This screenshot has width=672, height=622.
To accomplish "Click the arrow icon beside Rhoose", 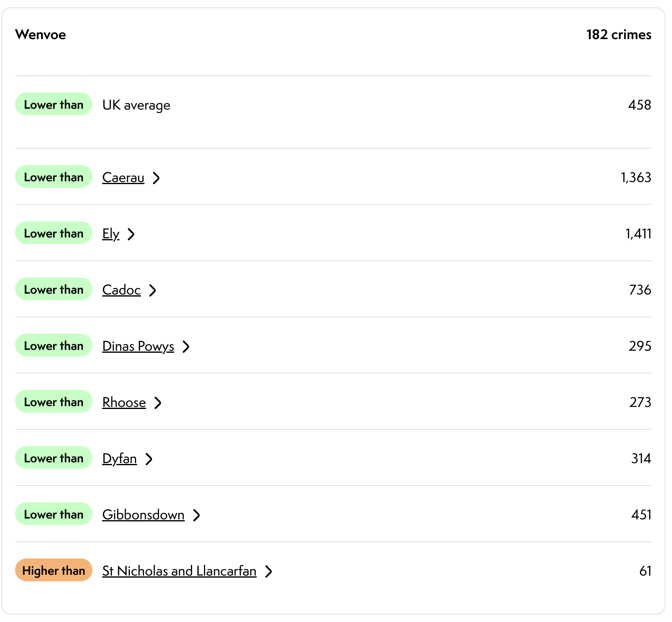I will (x=158, y=403).
